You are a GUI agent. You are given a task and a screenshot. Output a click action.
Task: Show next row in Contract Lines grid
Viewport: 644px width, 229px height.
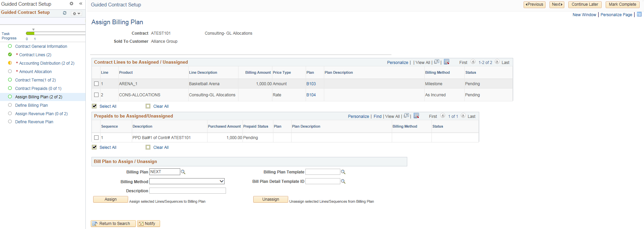[497, 62]
